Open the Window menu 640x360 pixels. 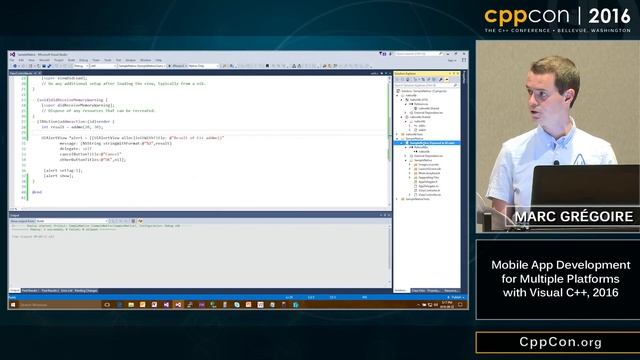[145, 60]
